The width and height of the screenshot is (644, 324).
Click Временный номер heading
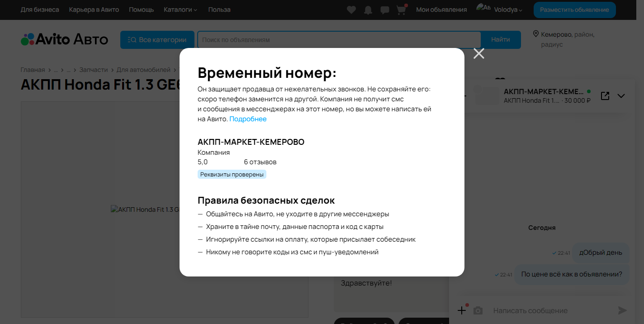point(267,73)
